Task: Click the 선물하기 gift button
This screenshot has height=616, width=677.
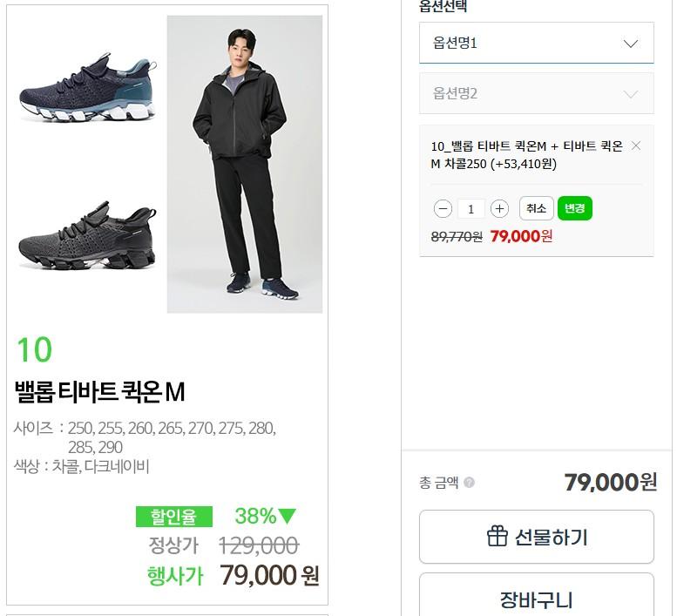Action: [536, 537]
